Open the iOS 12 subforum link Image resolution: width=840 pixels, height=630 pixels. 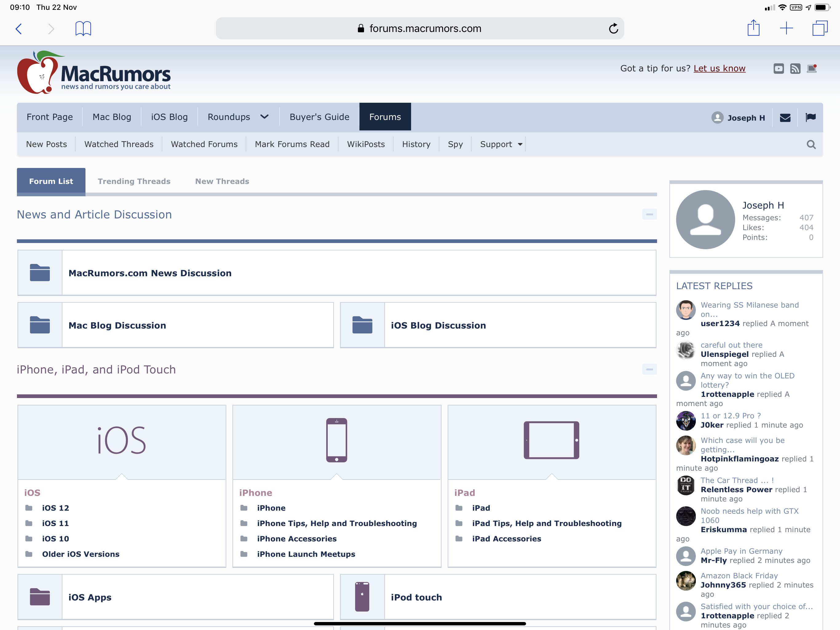(x=55, y=508)
